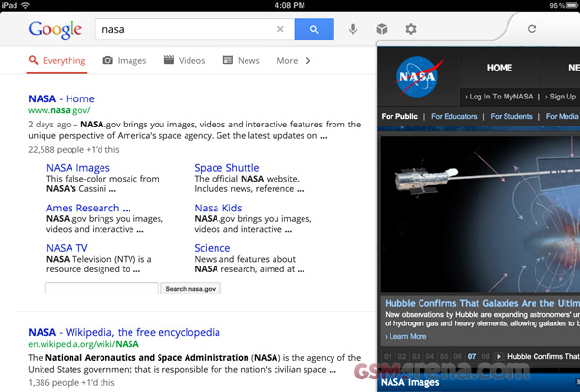Screen dimensions: 580x392
Task: Select For Students audience link
Action: tap(511, 117)
